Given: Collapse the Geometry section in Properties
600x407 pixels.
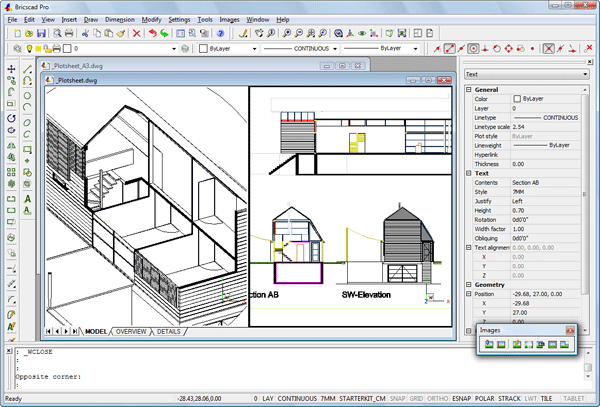Looking at the screenshot, I should coord(469,285).
